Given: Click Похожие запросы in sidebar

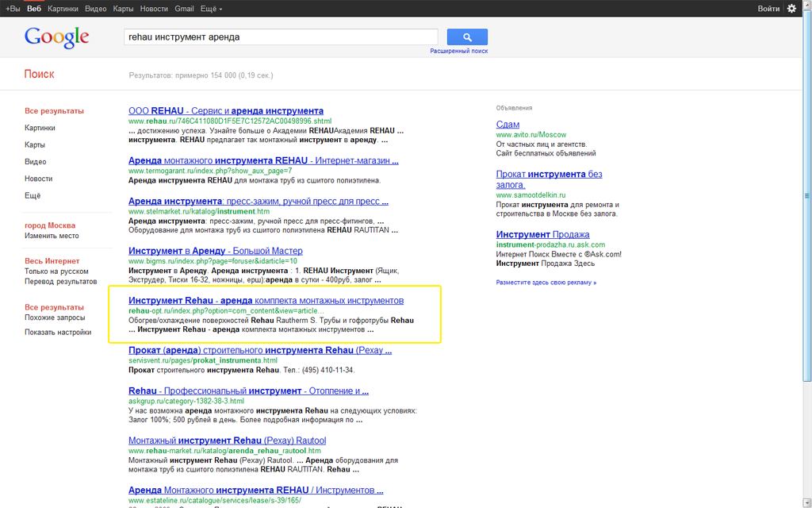Looking at the screenshot, I should tap(55, 317).
